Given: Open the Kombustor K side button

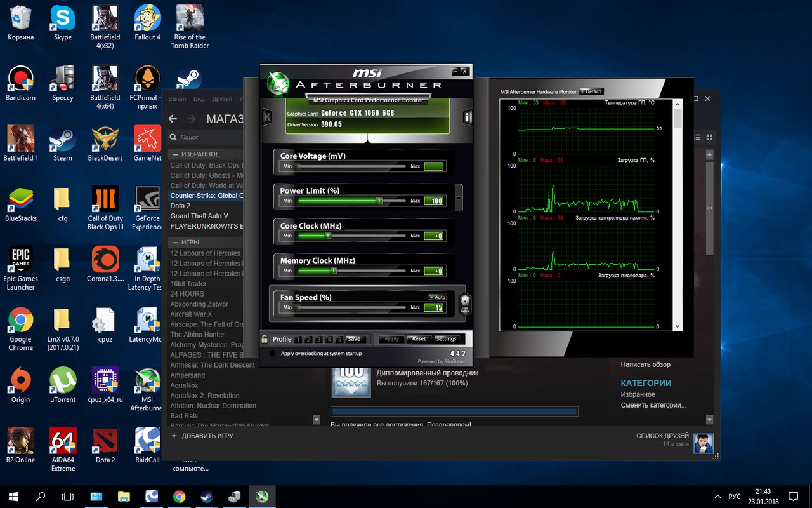Looking at the screenshot, I should click(x=267, y=117).
